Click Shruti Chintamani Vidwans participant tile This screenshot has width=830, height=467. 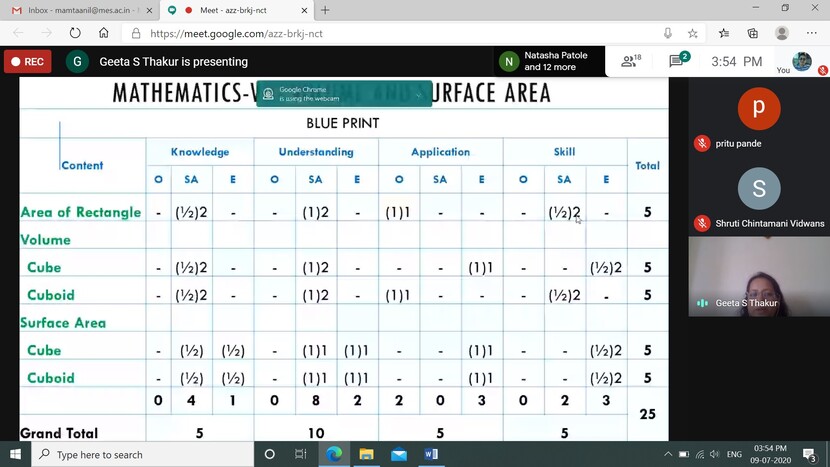click(758, 200)
